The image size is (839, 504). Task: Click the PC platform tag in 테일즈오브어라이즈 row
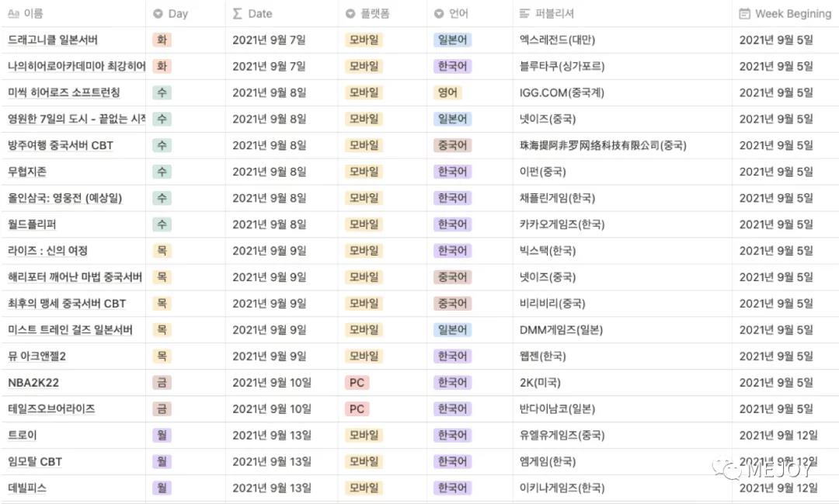pyautogui.click(x=357, y=408)
